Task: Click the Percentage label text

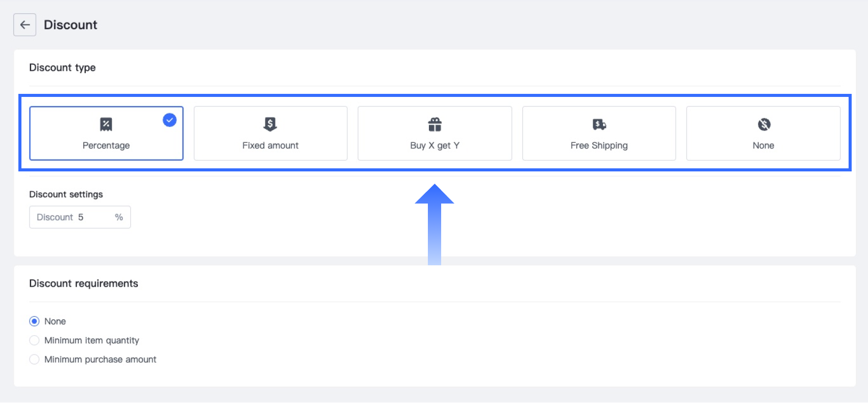Action: (106, 145)
